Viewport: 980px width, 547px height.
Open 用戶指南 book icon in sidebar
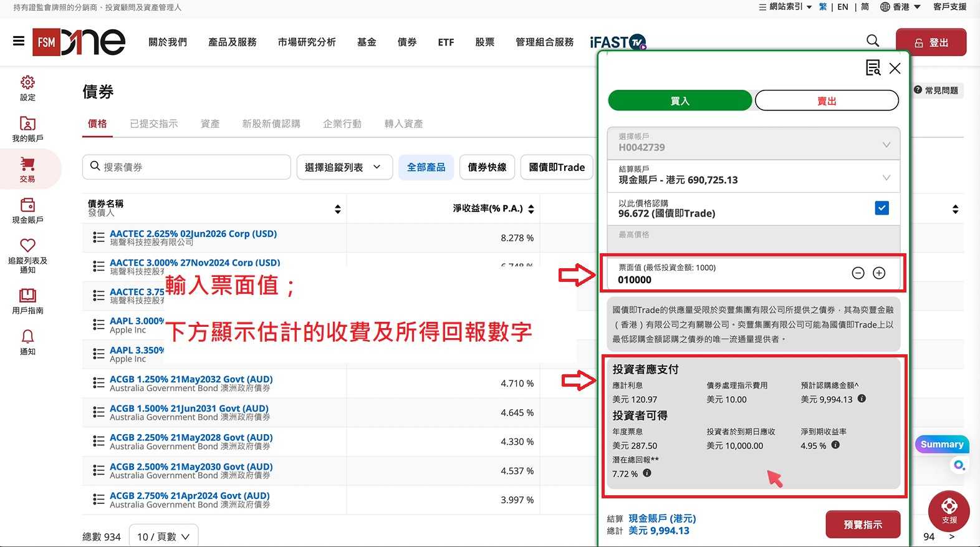[x=27, y=295]
